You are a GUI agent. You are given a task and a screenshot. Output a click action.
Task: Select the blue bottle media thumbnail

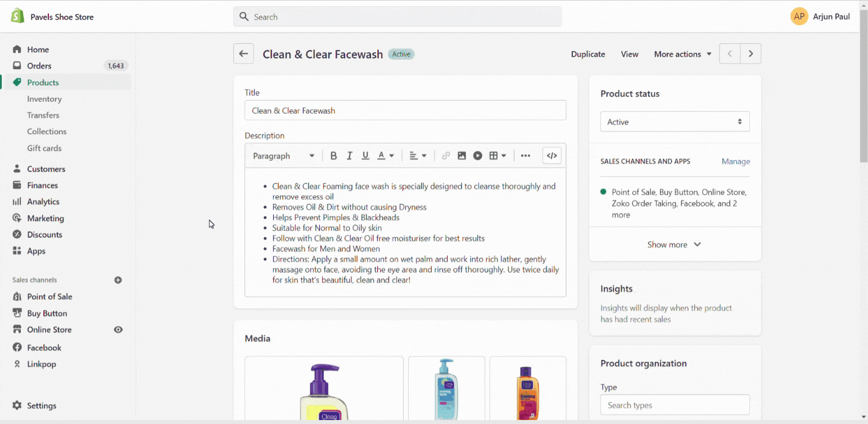point(446,388)
